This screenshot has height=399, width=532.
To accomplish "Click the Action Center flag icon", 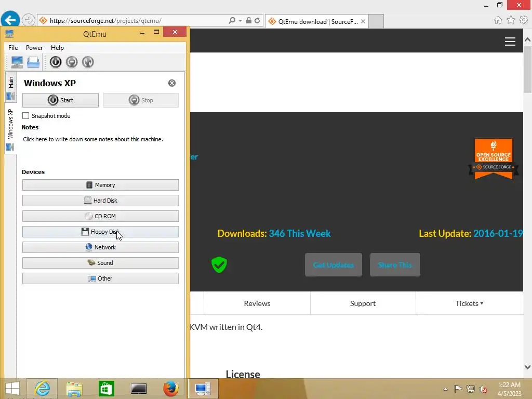I will coord(458,389).
